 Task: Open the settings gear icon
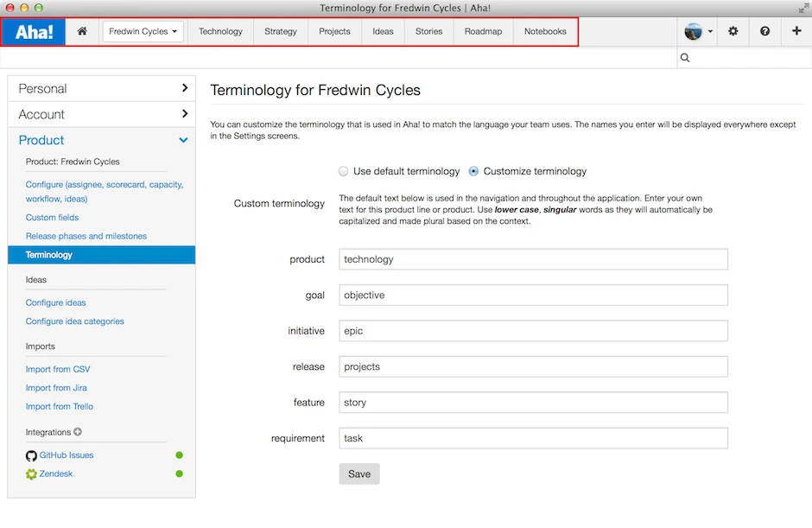(733, 31)
